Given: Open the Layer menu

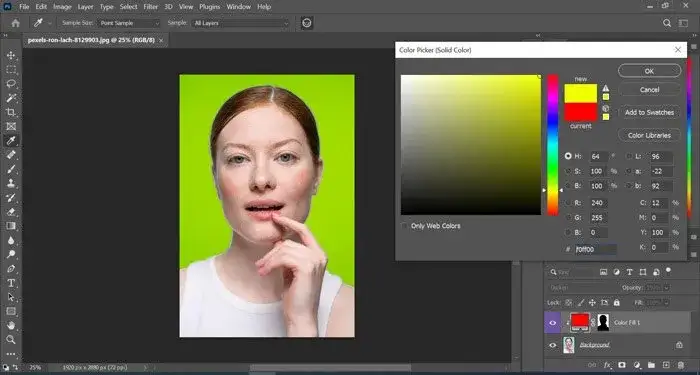Looking at the screenshot, I should [86, 7].
